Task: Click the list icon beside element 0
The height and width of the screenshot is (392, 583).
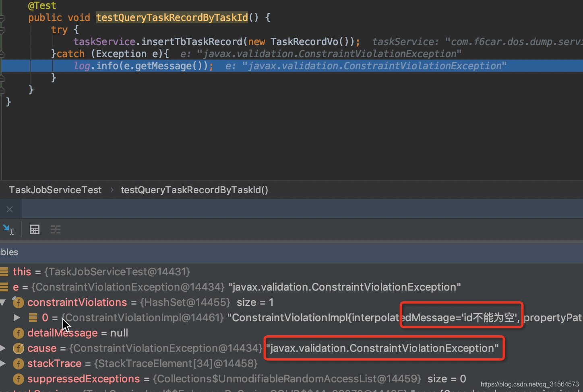Action: coord(33,318)
